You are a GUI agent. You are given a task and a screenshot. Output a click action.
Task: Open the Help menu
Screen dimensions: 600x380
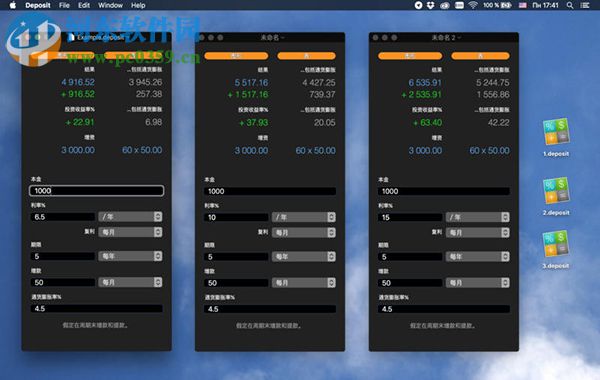[x=138, y=5]
